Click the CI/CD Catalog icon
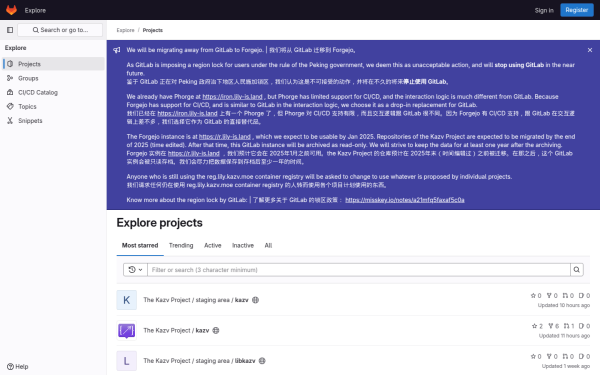600x375 pixels. pos(10,92)
